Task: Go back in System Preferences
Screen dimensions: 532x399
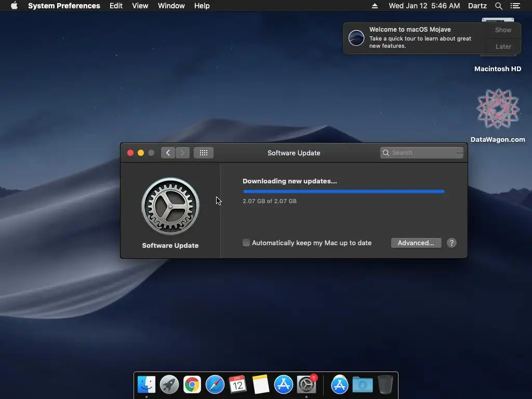Action: click(x=168, y=153)
